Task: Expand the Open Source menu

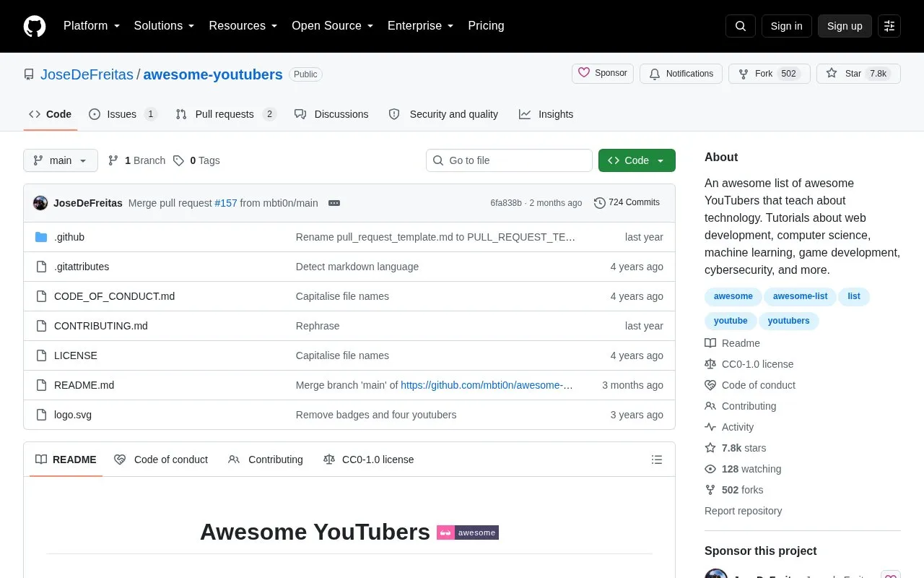Action: (333, 26)
